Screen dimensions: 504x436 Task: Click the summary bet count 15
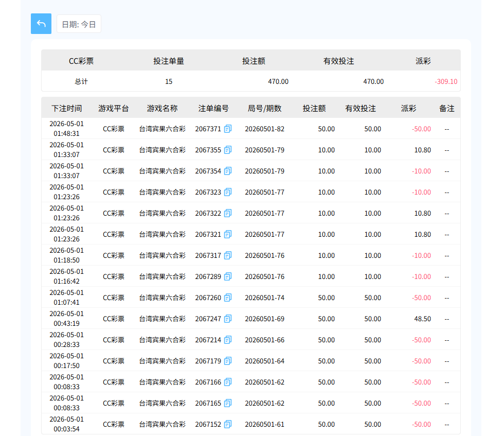tap(169, 81)
